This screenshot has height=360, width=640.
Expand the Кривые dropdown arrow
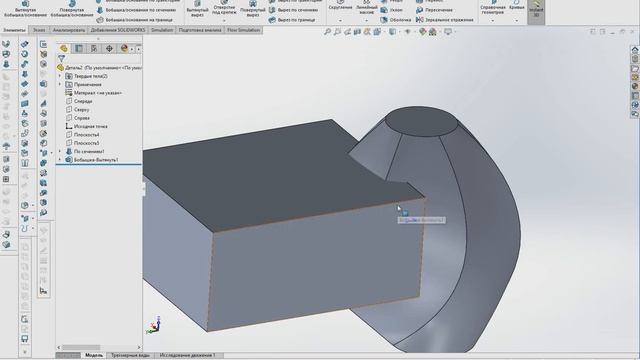(x=517, y=20)
